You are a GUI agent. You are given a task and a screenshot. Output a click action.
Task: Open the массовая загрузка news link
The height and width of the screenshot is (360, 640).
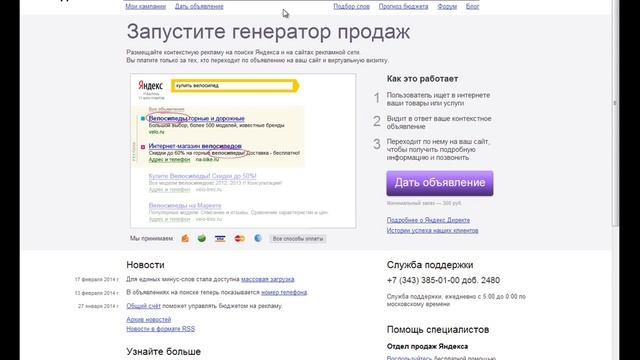coord(268,279)
